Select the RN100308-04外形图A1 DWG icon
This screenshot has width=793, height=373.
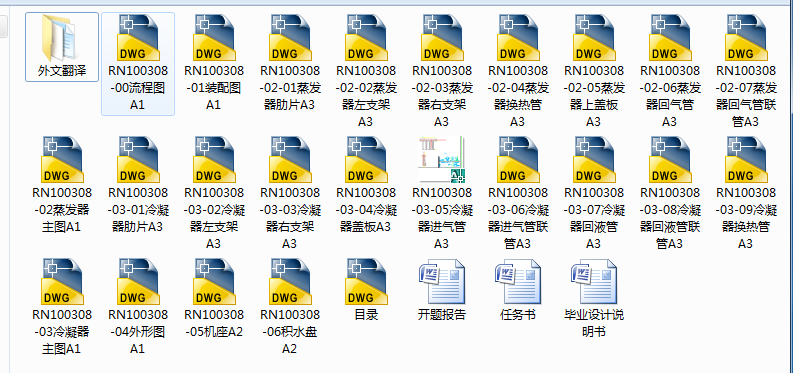tap(138, 282)
